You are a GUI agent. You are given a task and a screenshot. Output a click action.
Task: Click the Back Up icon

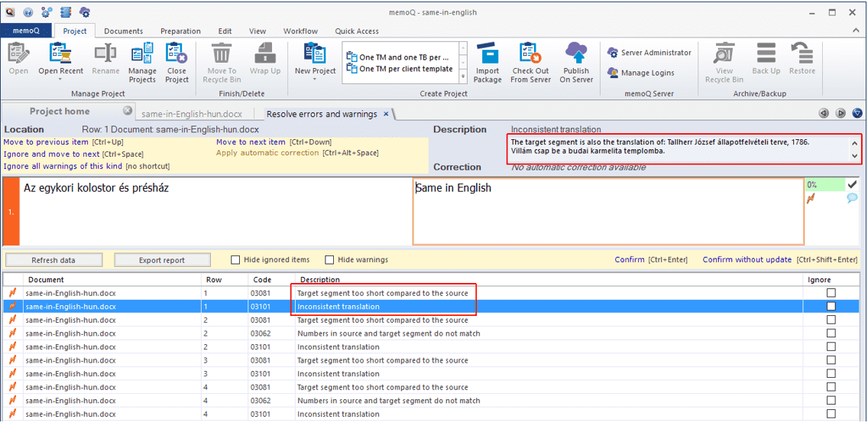point(766,54)
